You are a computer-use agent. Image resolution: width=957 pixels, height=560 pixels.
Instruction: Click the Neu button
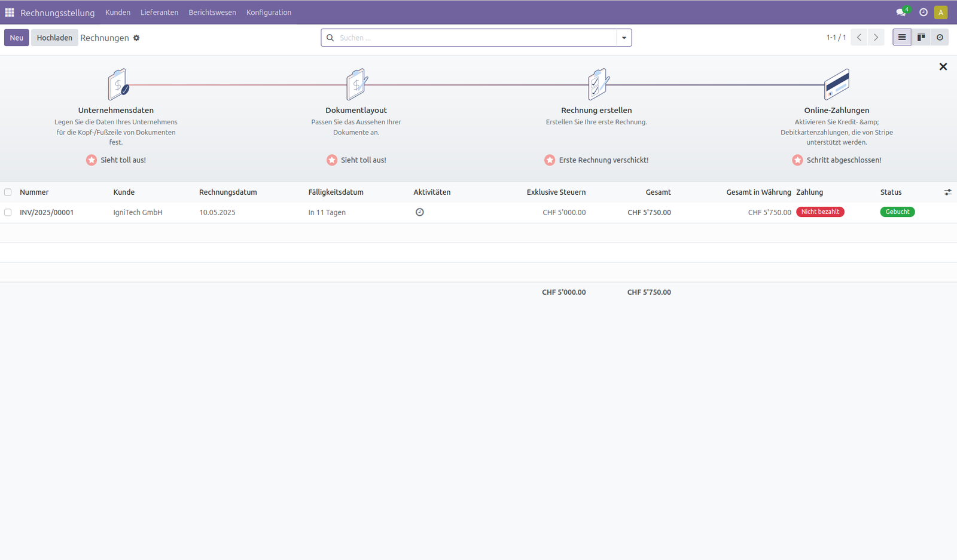point(17,38)
